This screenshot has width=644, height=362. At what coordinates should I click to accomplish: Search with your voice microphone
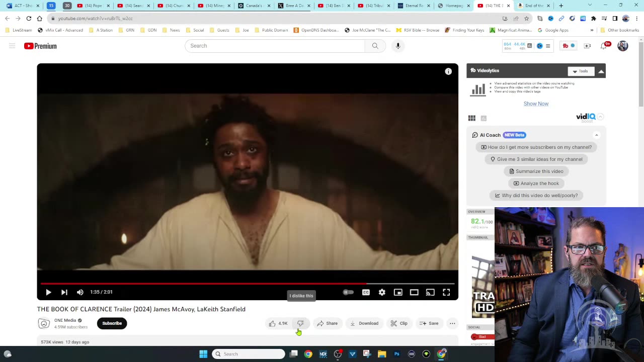tap(397, 46)
